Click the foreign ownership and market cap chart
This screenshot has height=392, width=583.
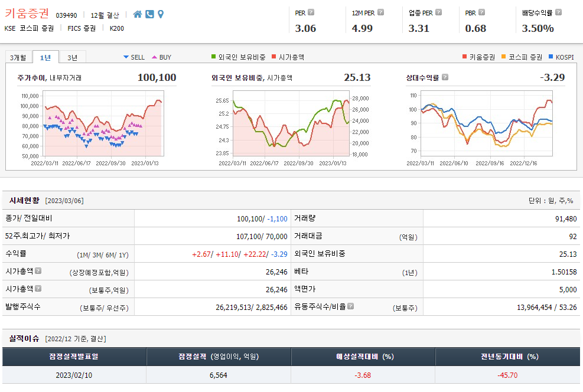(x=291, y=123)
